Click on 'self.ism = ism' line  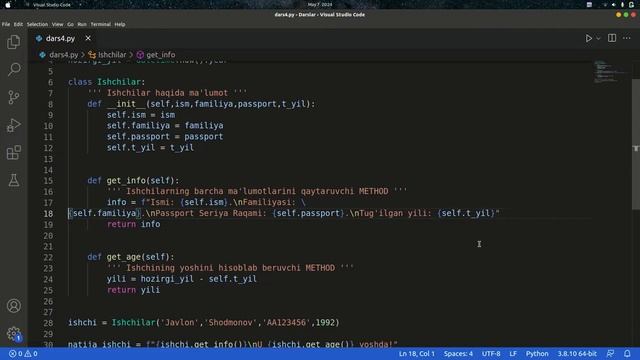(141, 115)
